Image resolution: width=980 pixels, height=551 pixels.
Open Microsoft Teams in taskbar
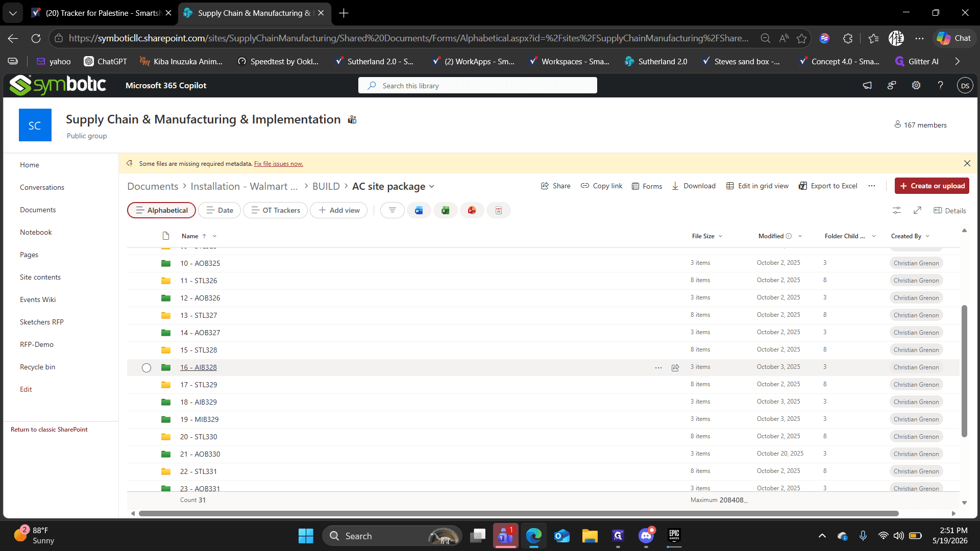point(505,536)
